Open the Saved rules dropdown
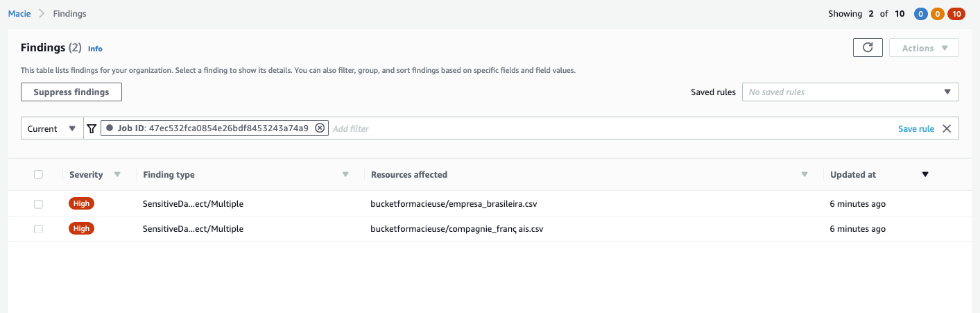 (x=850, y=92)
